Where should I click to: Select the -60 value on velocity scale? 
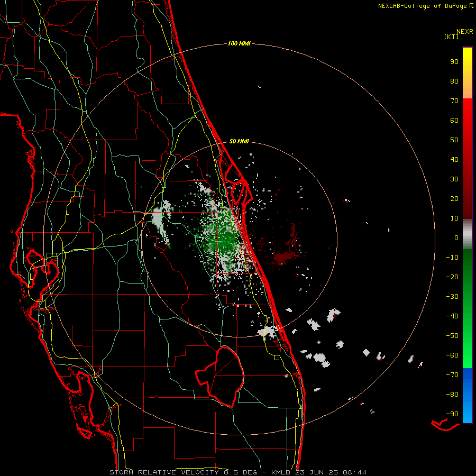tap(452, 355)
